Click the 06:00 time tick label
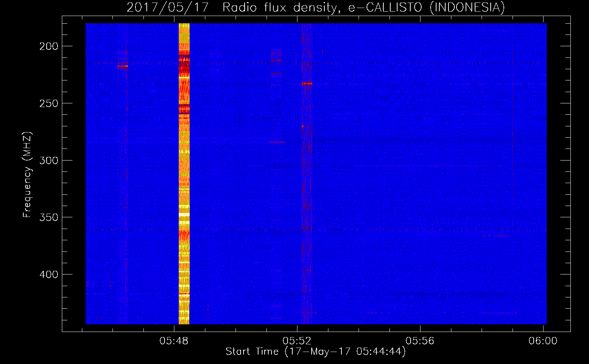 pos(543,341)
